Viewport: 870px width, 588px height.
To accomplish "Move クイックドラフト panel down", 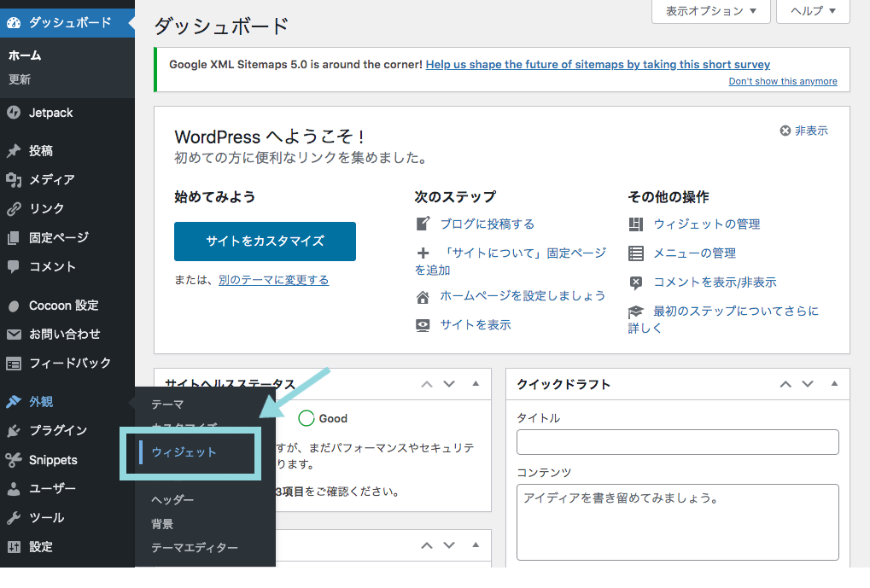I will 808,384.
